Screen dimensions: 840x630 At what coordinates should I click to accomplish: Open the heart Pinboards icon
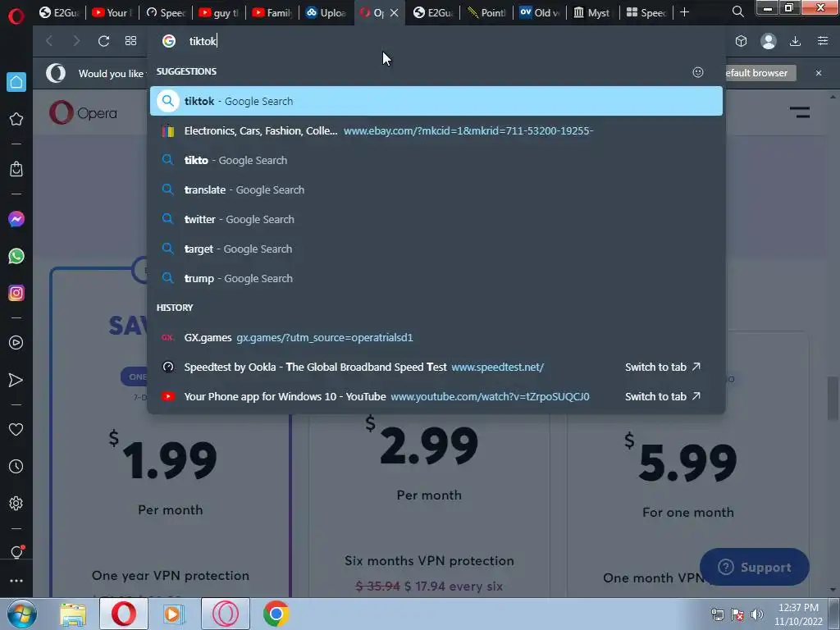click(16, 430)
